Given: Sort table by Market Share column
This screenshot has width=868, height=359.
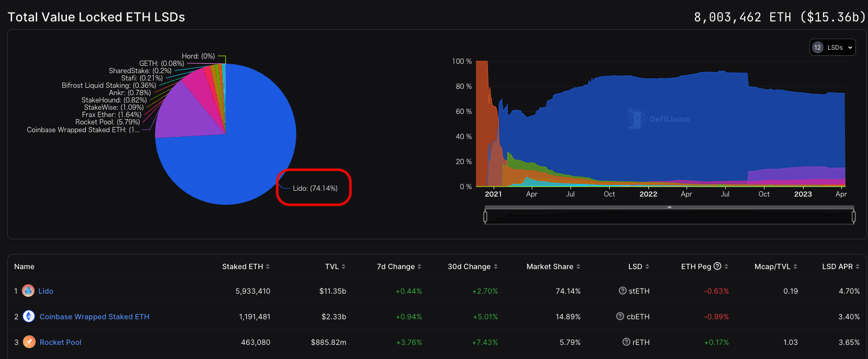Looking at the screenshot, I should pyautogui.click(x=553, y=267).
